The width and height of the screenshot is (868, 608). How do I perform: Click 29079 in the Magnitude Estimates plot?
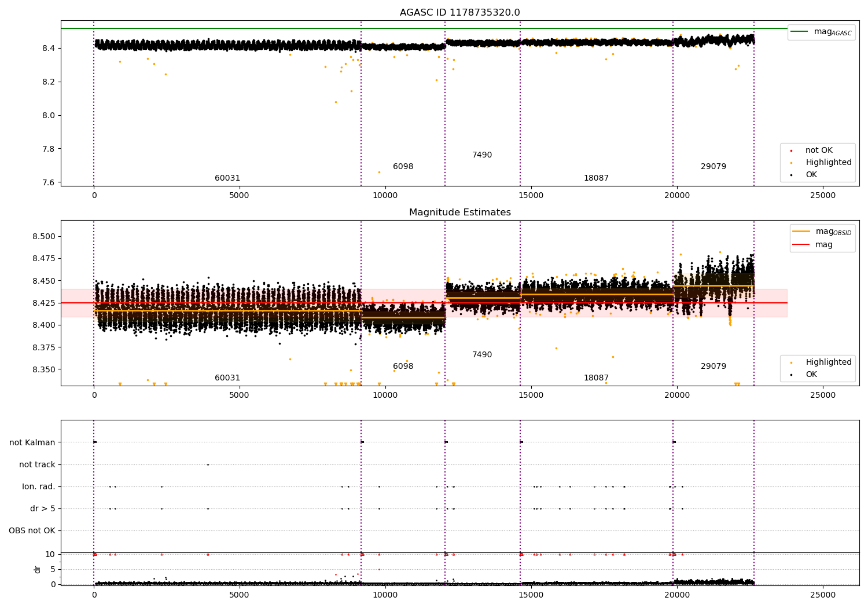click(x=713, y=367)
